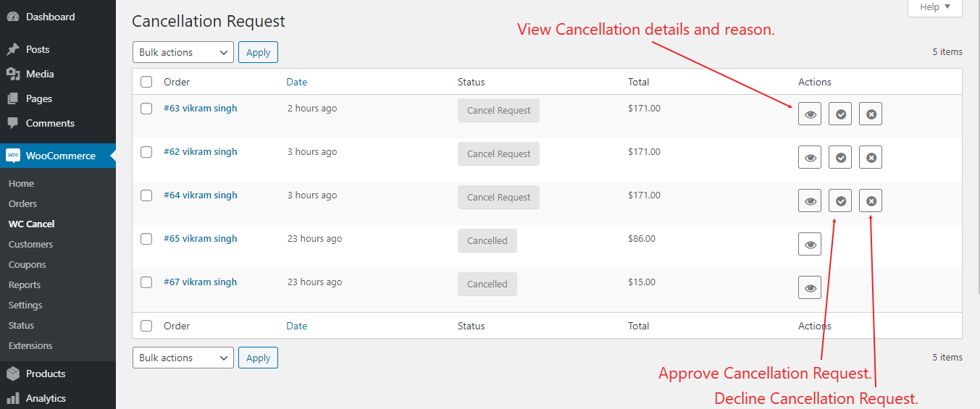The height and width of the screenshot is (409, 980).
Task: Toggle the select-all checkbox in table header
Action: tap(146, 82)
